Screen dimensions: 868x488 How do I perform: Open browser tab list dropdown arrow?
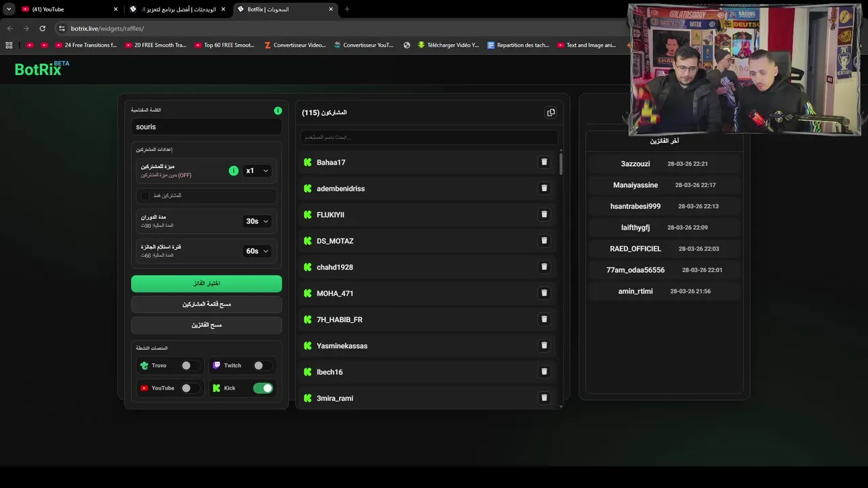tap(9, 9)
